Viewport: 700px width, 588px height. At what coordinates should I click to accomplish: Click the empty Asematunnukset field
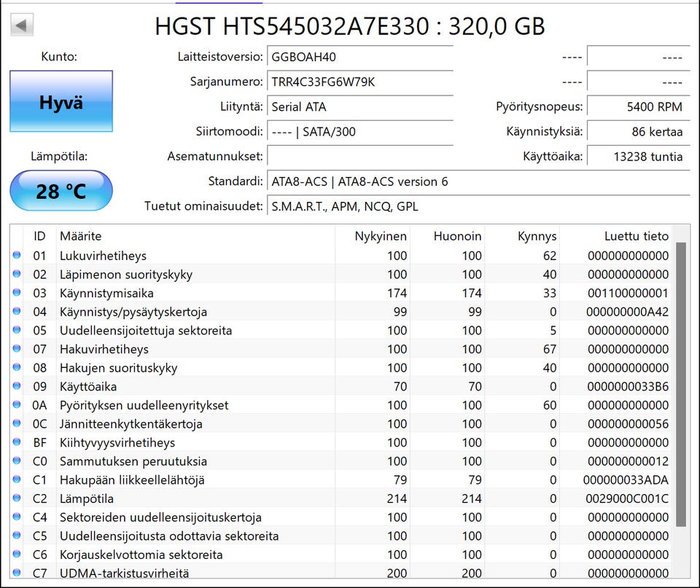[x=359, y=157]
